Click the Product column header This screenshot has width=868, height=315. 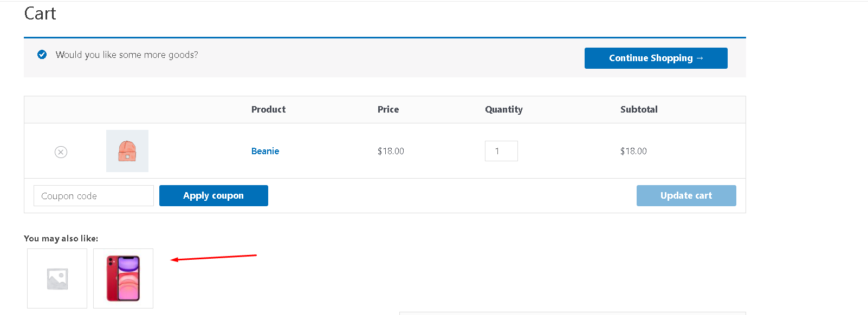point(268,109)
